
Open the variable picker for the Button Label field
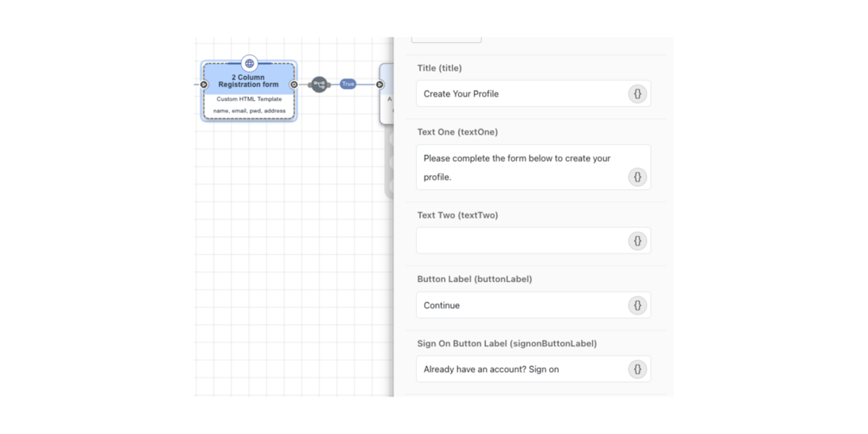pyautogui.click(x=637, y=305)
